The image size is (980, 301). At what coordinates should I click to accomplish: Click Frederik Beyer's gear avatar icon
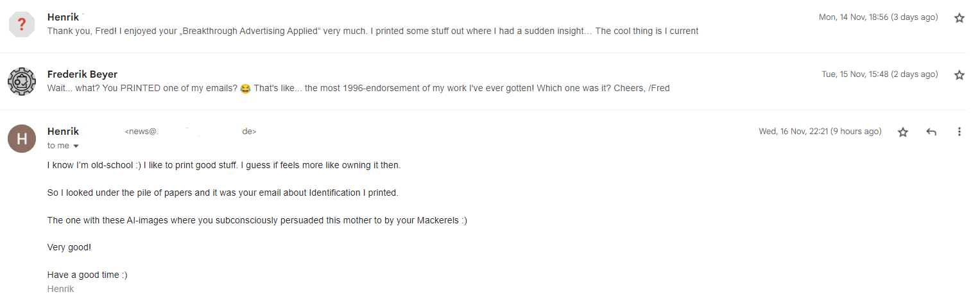click(x=21, y=82)
